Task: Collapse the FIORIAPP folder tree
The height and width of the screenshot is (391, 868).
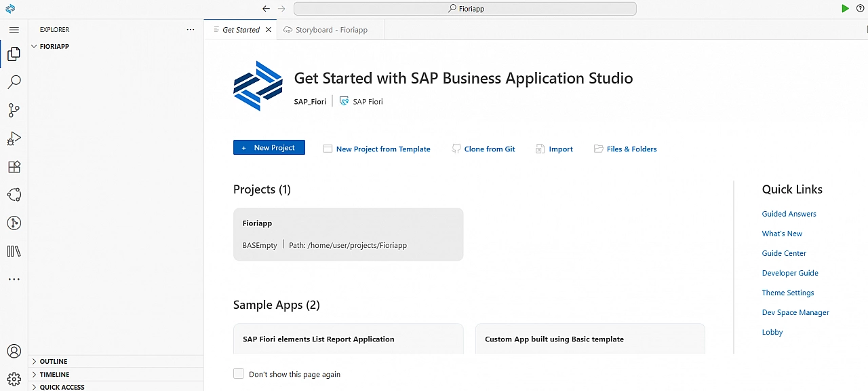Action: [35, 47]
